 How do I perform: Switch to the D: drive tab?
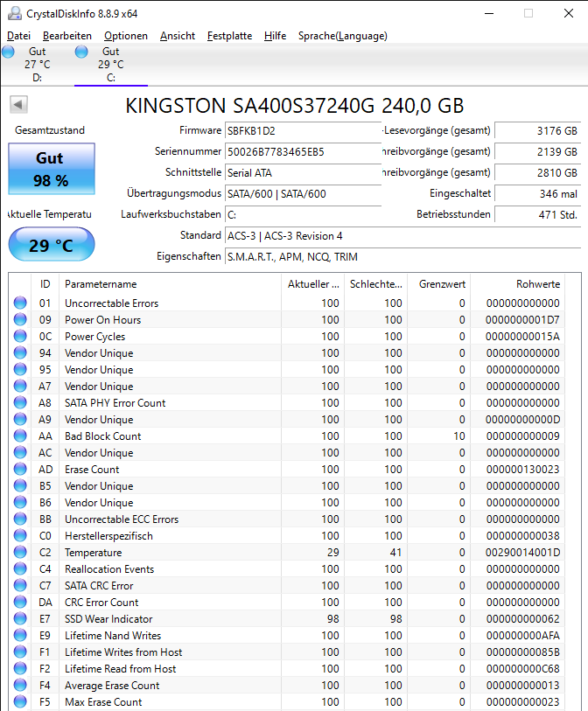point(38,65)
